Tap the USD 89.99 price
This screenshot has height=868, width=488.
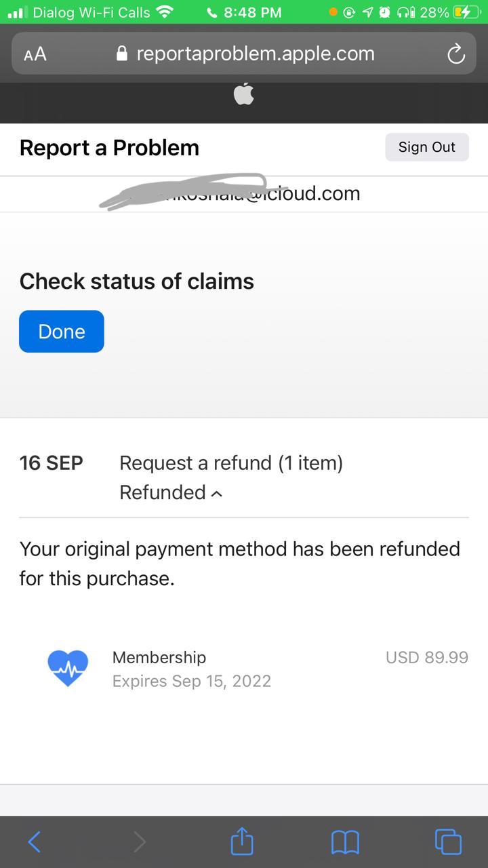pos(427,657)
